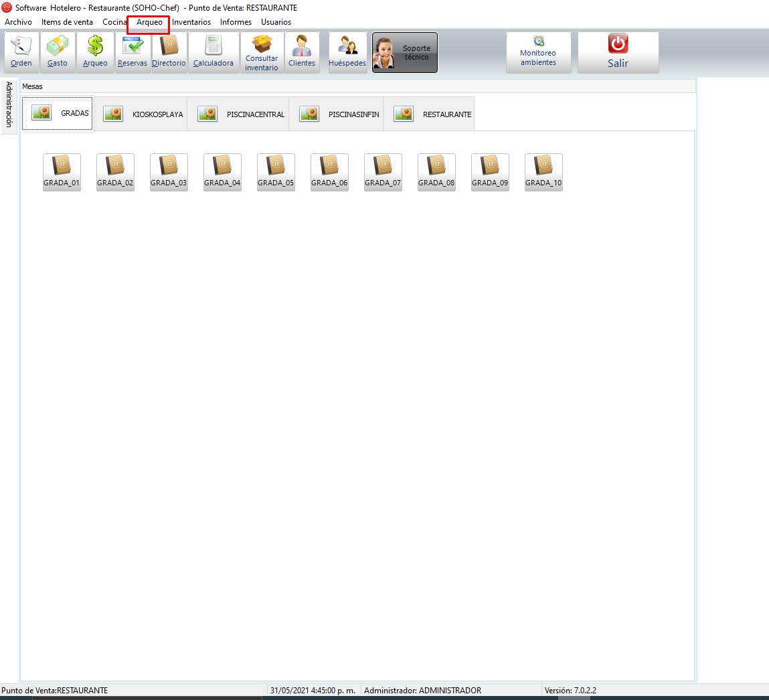This screenshot has height=700, width=769.
Task: Open the Clientes icon
Action: pyautogui.click(x=302, y=52)
